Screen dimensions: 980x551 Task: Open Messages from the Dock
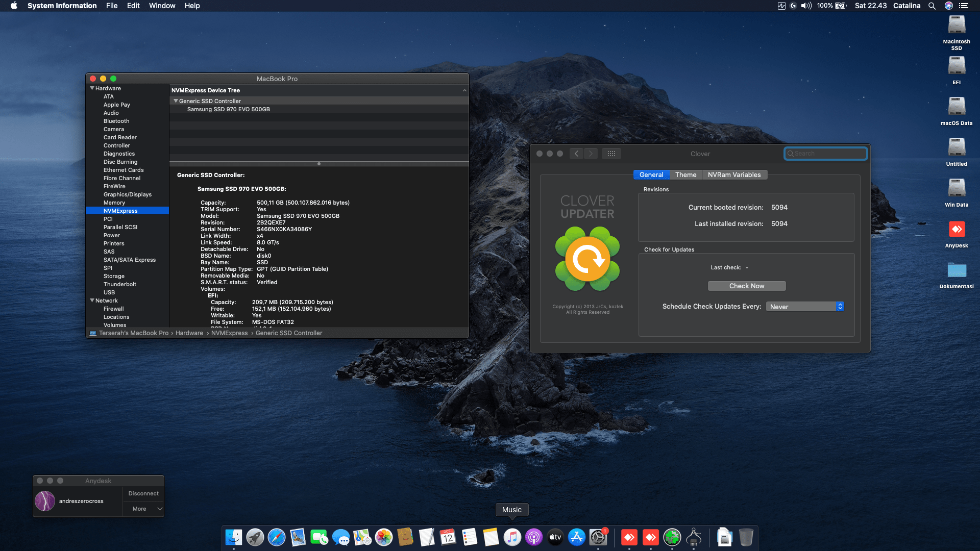pyautogui.click(x=341, y=537)
